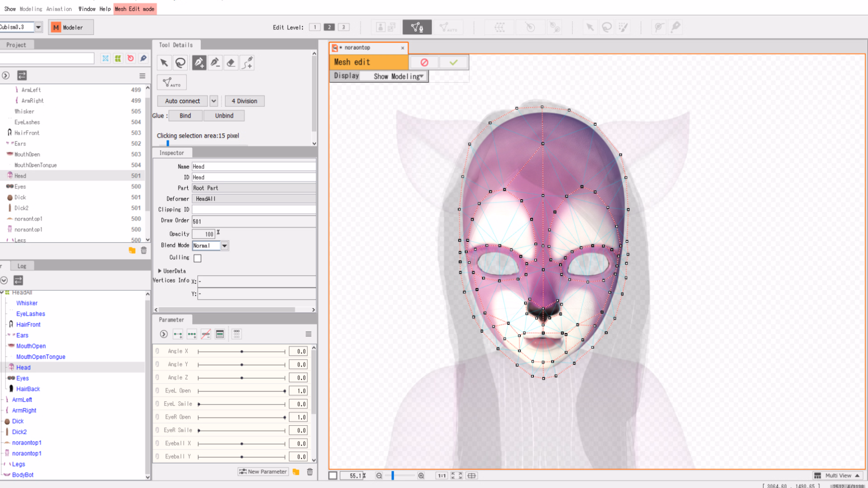Viewport: 868px width, 488px height.
Task: Click the auto mesh icon in top toolbar
Action: pyautogui.click(x=448, y=27)
